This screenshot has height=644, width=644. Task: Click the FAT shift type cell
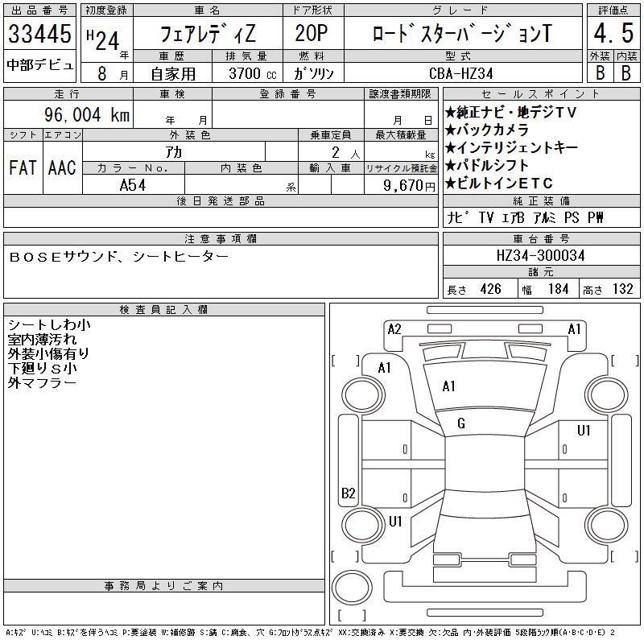pyautogui.click(x=23, y=167)
